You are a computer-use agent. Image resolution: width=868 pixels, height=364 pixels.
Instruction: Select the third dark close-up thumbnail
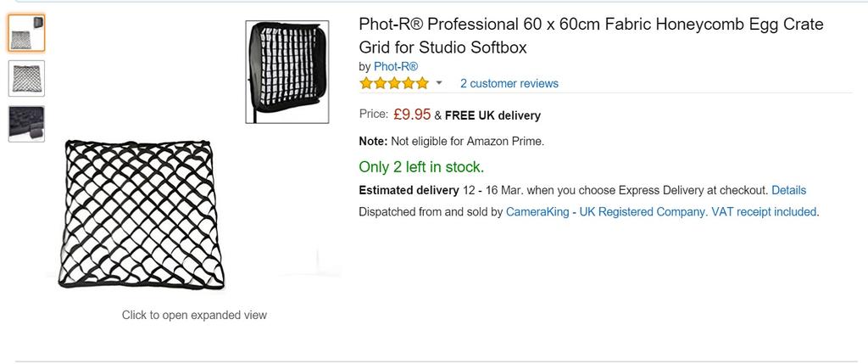coord(25,124)
